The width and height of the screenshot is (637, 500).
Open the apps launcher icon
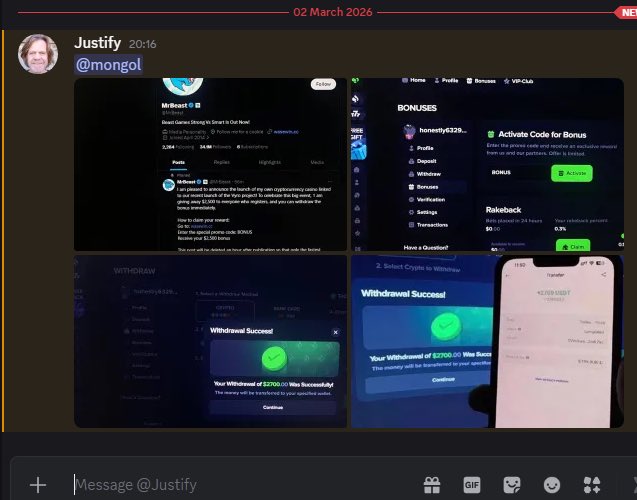592,485
